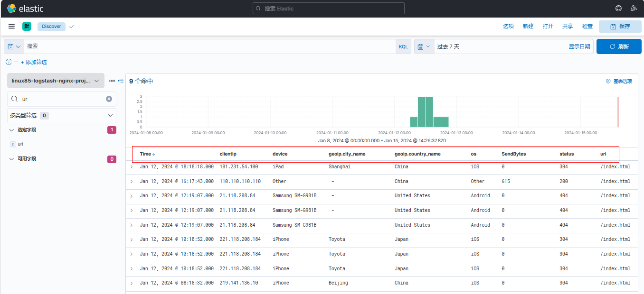
Task: Open saved query dropdown menu
Action: pyautogui.click(x=14, y=46)
